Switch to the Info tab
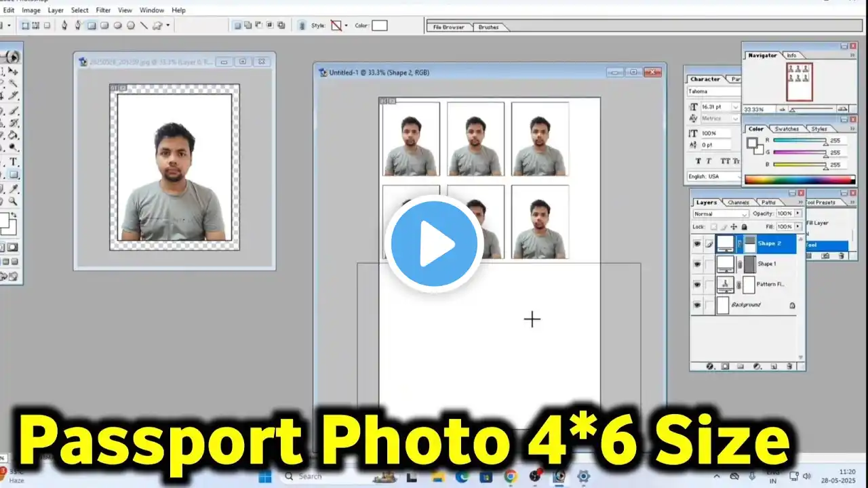Image resolution: width=868 pixels, height=488 pixels. 791,56
